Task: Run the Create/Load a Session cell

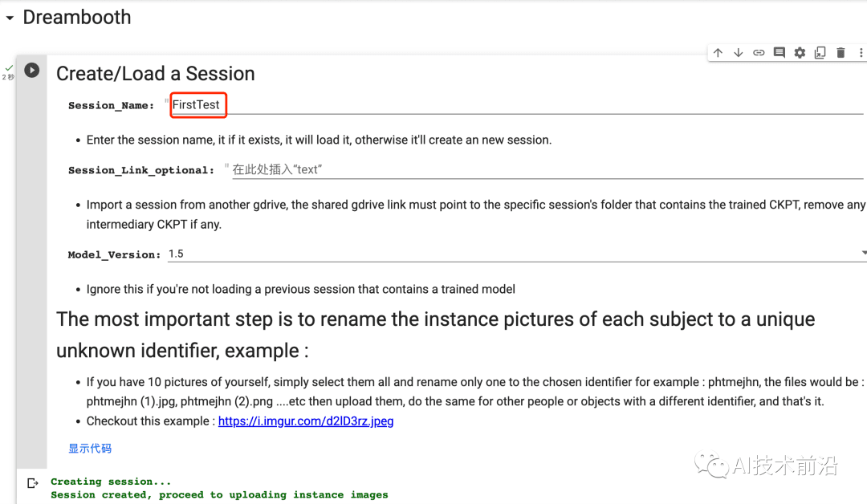Action: click(31, 71)
